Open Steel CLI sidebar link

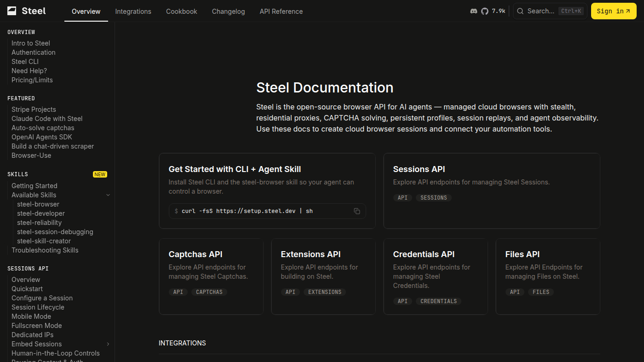(x=25, y=62)
